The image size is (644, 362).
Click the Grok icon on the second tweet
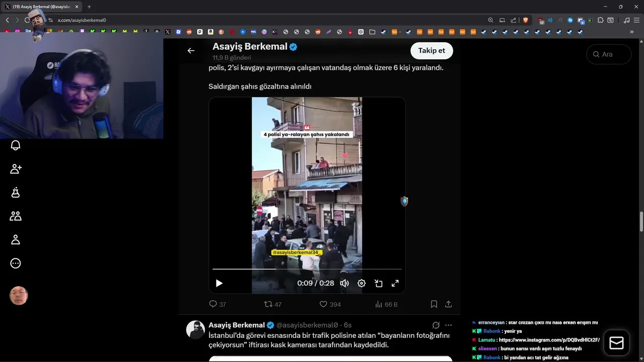tap(436, 325)
